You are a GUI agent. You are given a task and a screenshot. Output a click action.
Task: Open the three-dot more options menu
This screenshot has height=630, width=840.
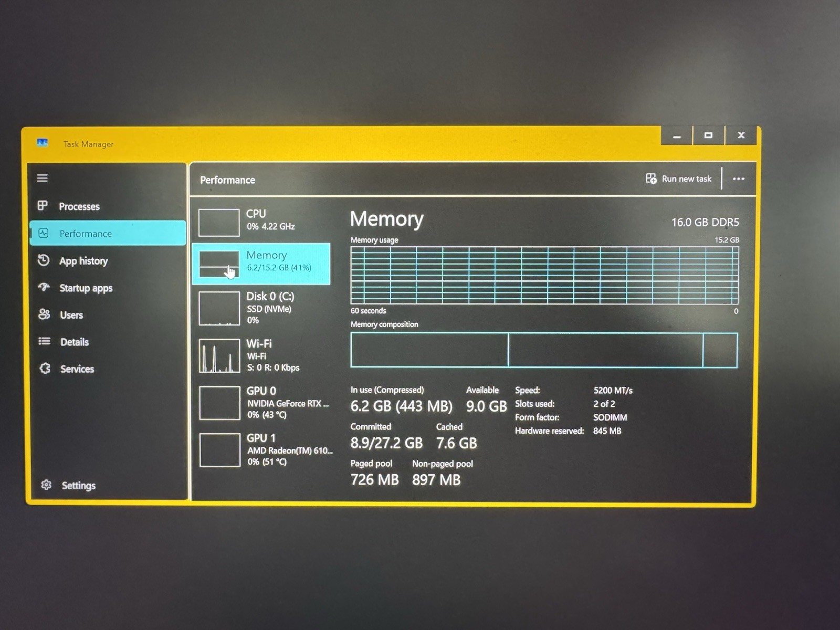739,179
